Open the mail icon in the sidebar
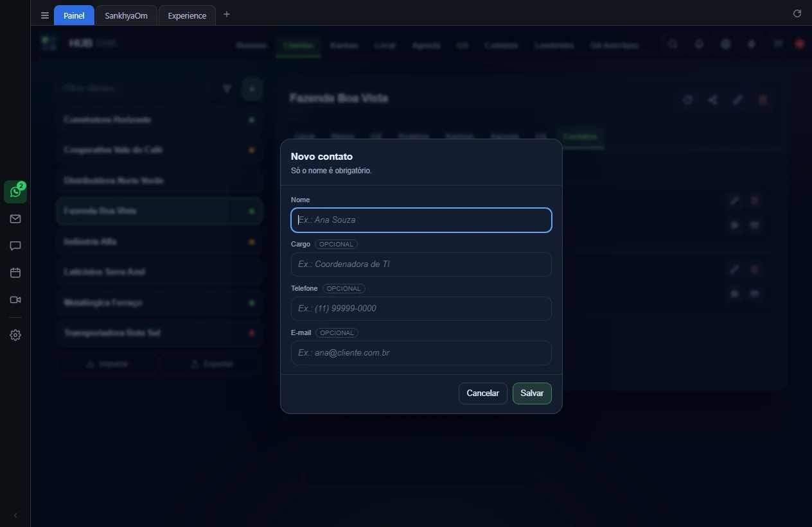 (15, 219)
